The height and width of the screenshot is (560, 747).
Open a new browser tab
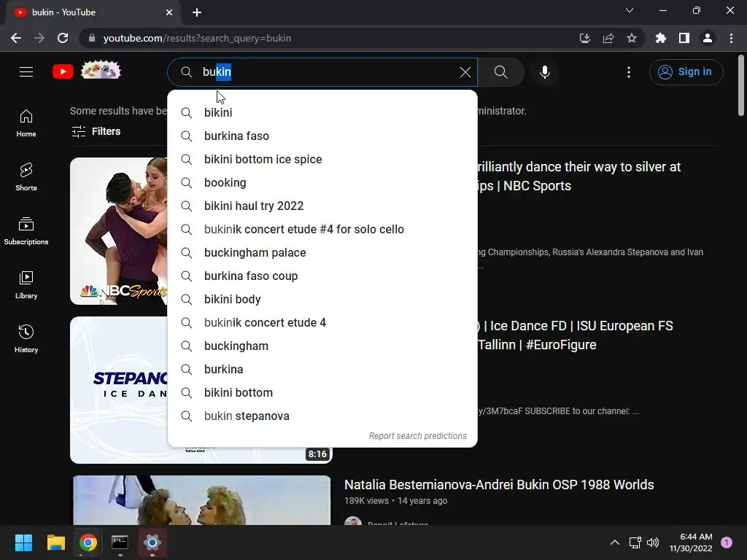coord(197,12)
